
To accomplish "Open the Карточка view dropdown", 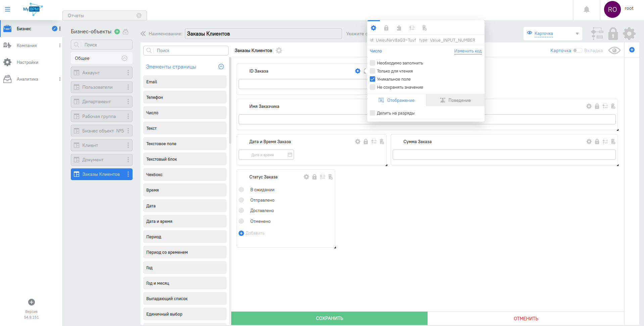I will click(553, 34).
